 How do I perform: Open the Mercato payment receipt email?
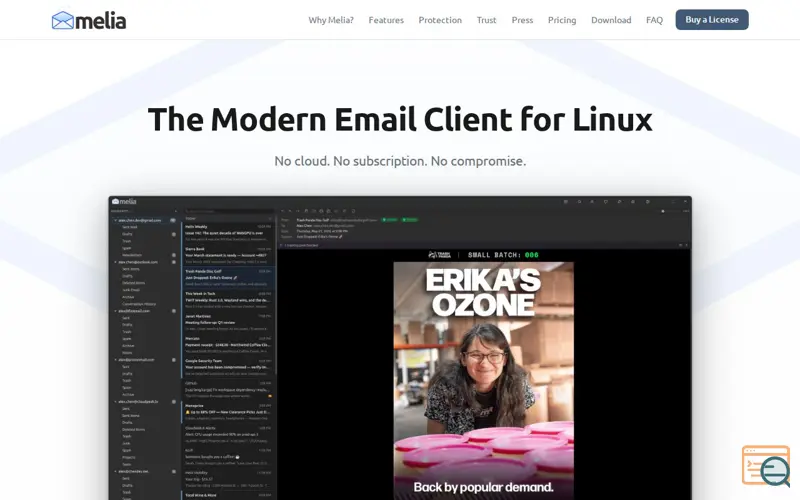(x=228, y=345)
